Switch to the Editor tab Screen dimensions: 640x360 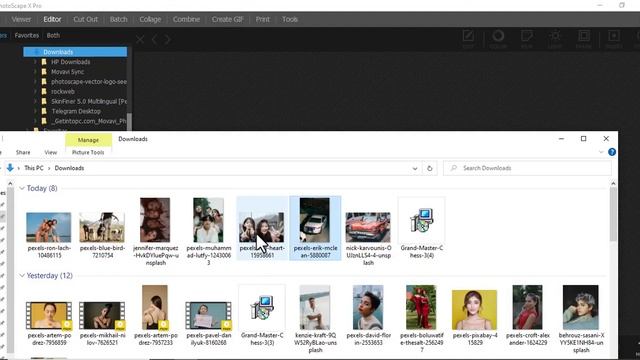coord(52,19)
